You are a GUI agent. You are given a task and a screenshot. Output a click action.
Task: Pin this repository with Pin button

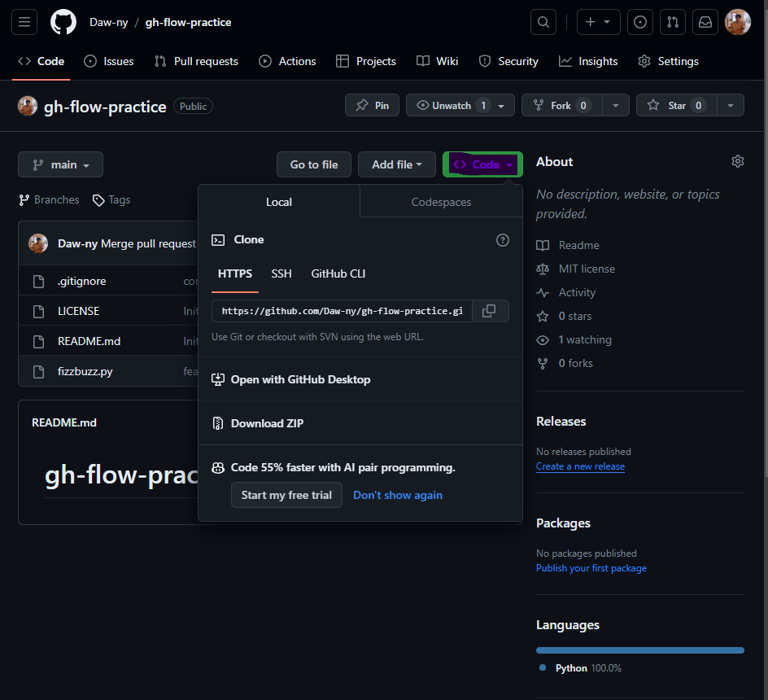(373, 105)
